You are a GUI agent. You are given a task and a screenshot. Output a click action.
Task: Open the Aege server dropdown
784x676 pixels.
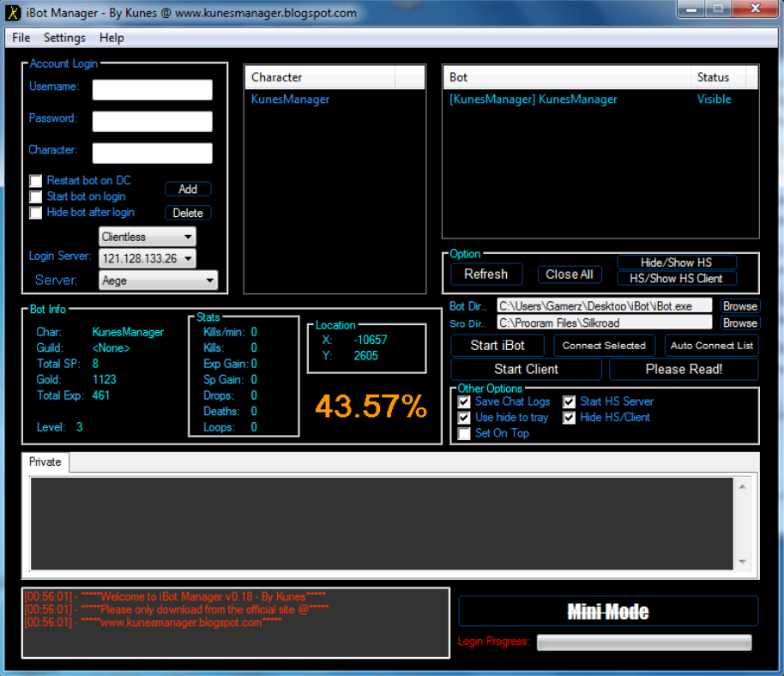click(158, 281)
